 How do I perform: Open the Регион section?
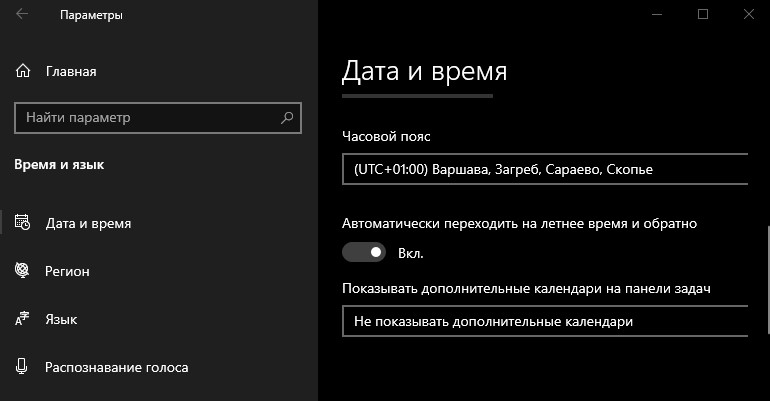coord(67,271)
